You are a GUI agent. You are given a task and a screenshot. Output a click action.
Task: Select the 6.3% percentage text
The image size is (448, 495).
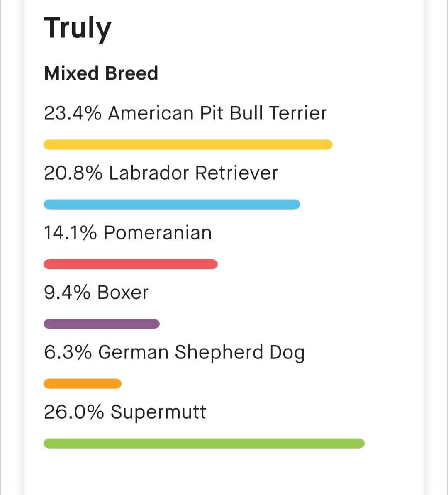(68, 352)
